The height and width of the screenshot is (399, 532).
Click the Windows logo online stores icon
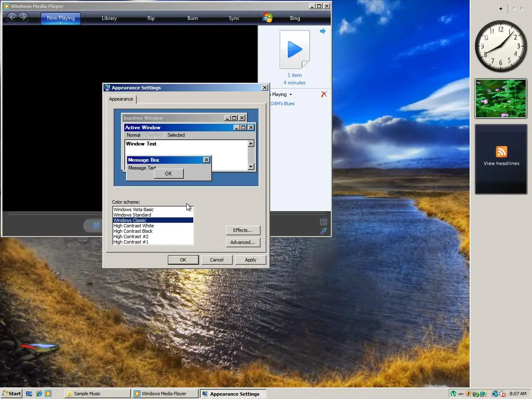pyautogui.click(x=268, y=18)
